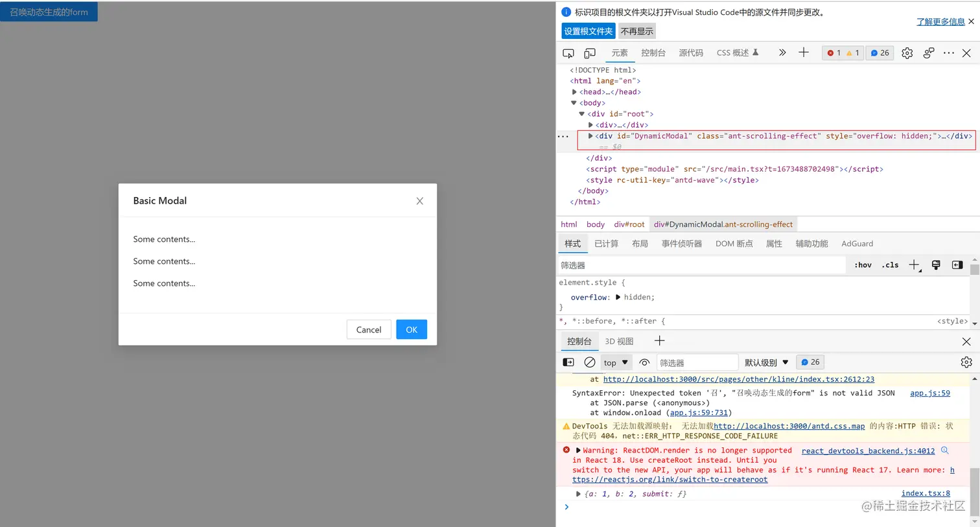
Task: Open the AdGuard tab
Action: click(x=857, y=244)
